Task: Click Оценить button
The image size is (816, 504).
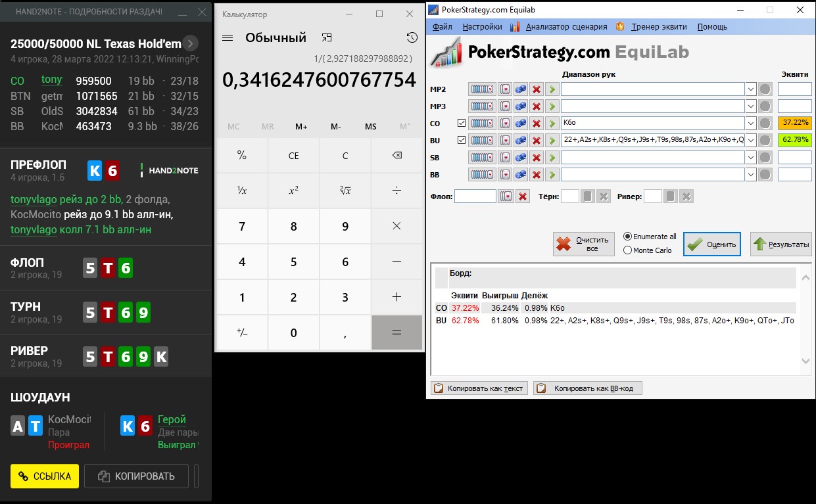Action: [712, 244]
